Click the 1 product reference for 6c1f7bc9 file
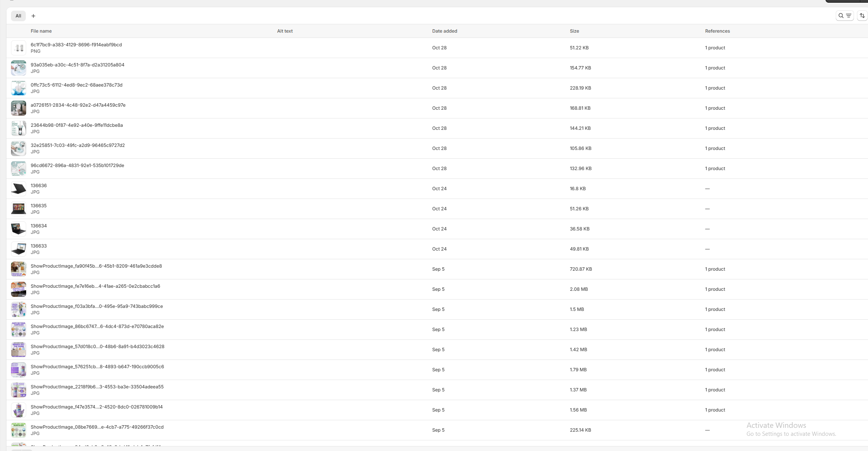 coord(715,48)
